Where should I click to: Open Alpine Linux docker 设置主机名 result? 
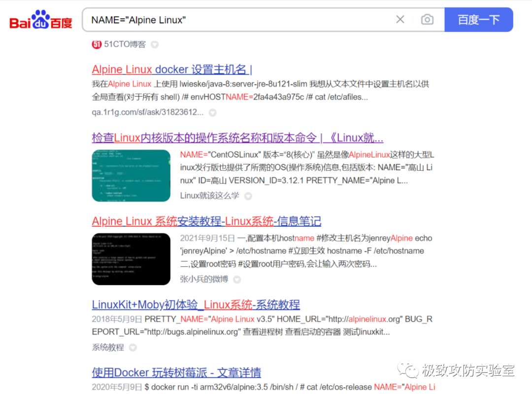tap(172, 69)
